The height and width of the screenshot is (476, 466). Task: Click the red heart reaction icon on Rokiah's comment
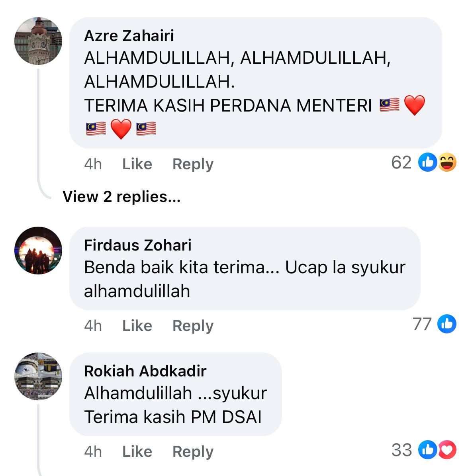click(447, 450)
